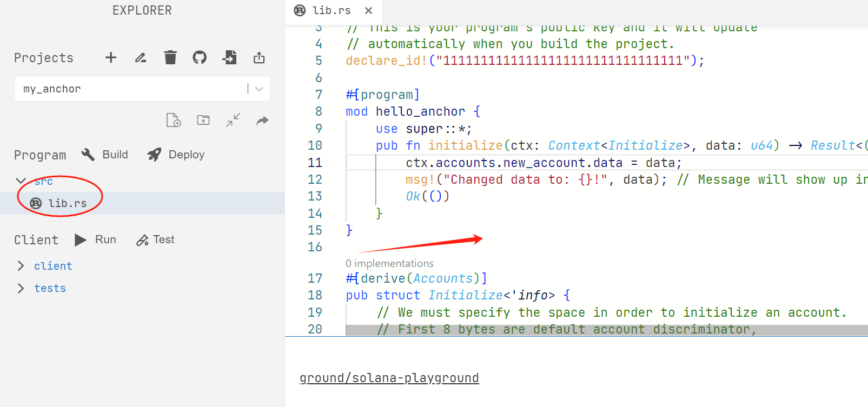The width and height of the screenshot is (868, 407).
Task: Click the share arrow icon
Action: 262,121
